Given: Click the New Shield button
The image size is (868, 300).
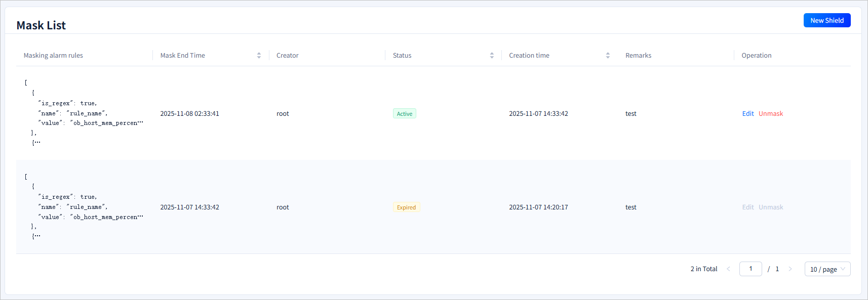Looking at the screenshot, I should pos(826,20).
